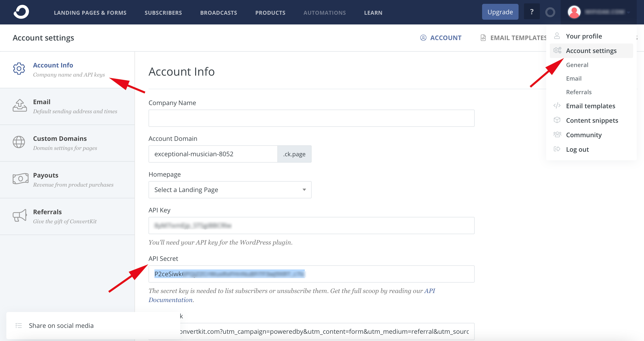Select Log out in the user menu
The image size is (644, 341).
pyautogui.click(x=577, y=149)
